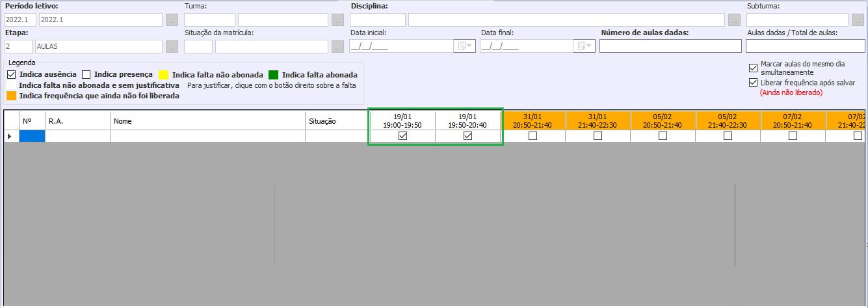Click the Número de aulas dadas field
Screen dimensions: 868x308
click(x=670, y=46)
